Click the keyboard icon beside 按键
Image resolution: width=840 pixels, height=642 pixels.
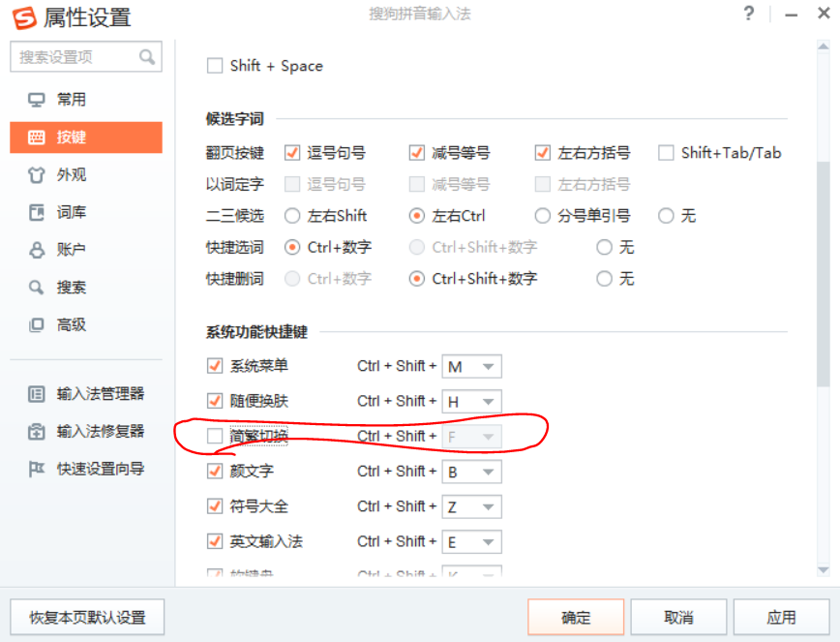(x=37, y=138)
